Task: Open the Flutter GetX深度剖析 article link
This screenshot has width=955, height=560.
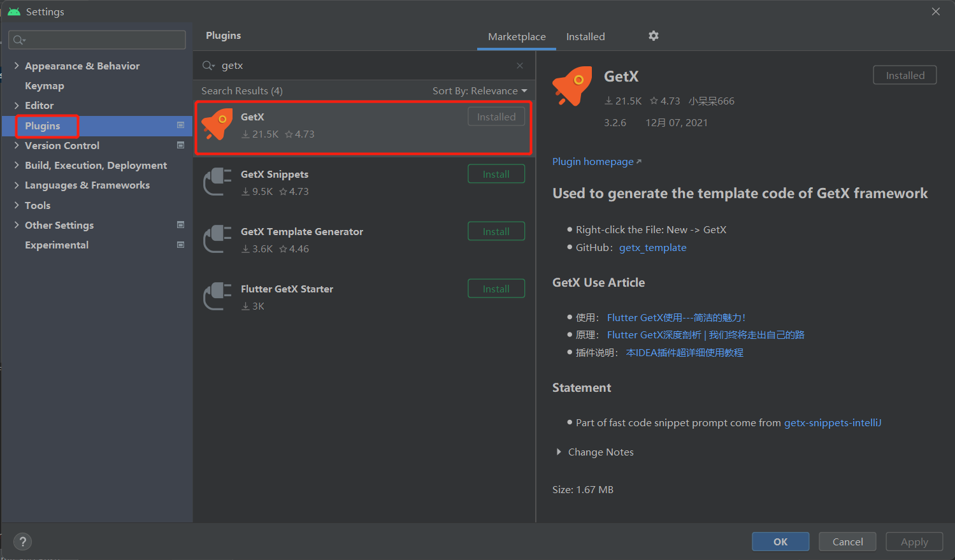Action: (705, 334)
